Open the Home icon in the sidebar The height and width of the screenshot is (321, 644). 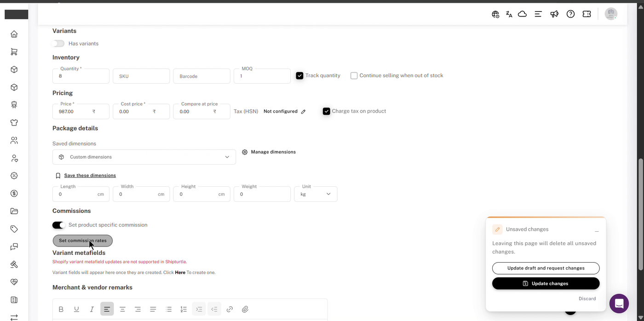point(14,34)
